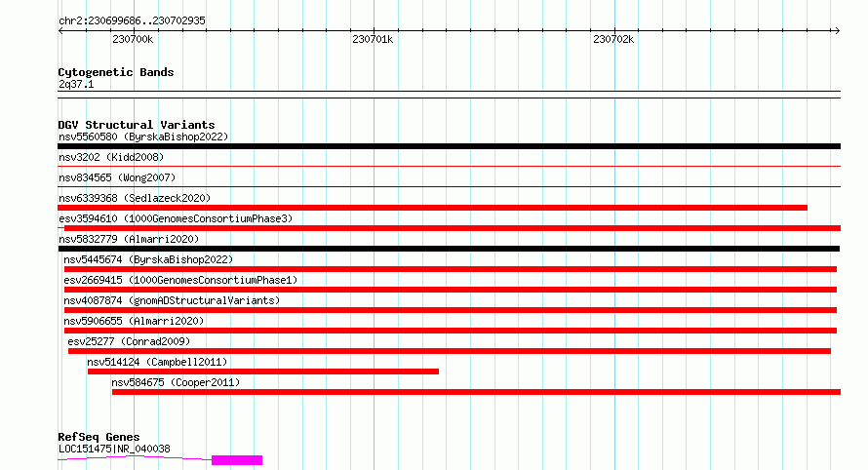Click the red bar of esv25277

pos(450,351)
